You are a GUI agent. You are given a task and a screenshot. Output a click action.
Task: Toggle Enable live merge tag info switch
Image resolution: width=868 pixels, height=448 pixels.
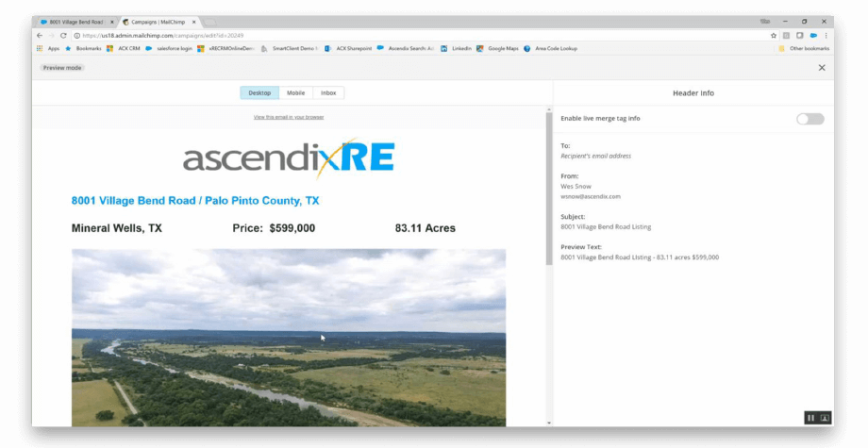(810, 119)
